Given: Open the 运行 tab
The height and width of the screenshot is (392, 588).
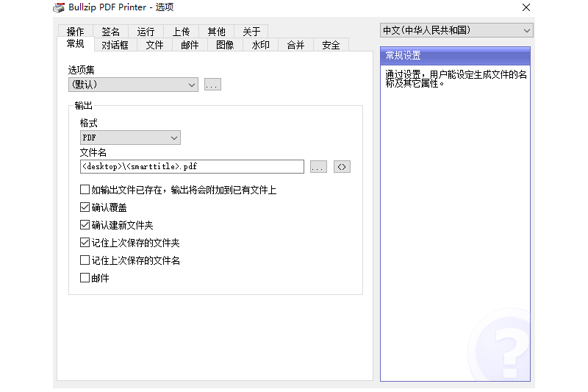Looking at the screenshot, I should pos(146,32).
